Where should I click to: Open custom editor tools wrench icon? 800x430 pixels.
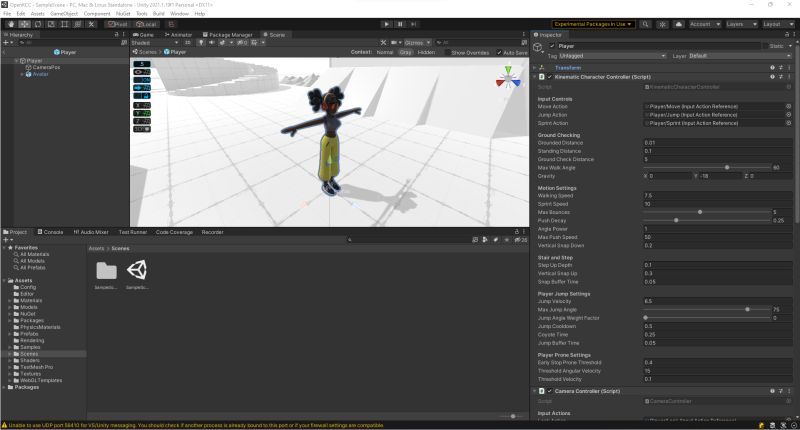click(91, 24)
